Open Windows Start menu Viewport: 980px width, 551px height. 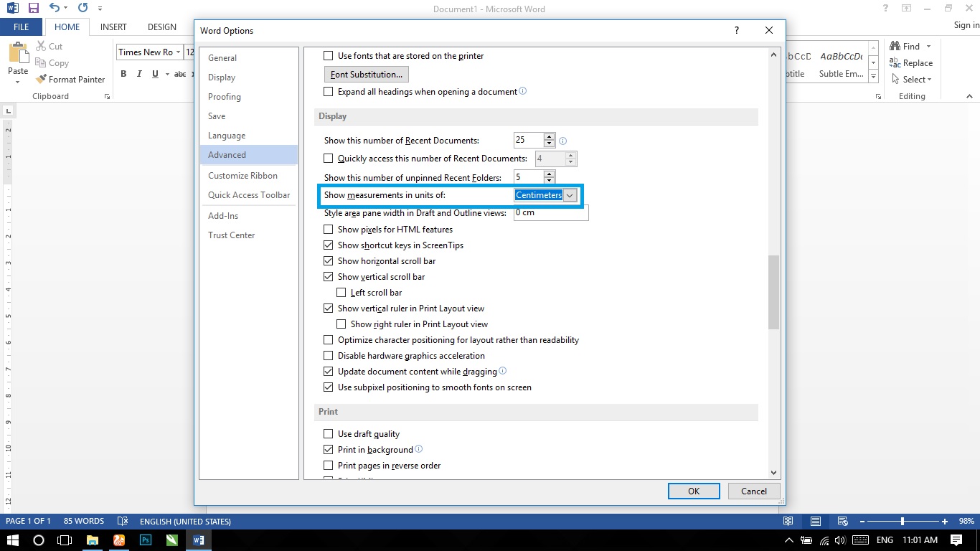(x=12, y=540)
